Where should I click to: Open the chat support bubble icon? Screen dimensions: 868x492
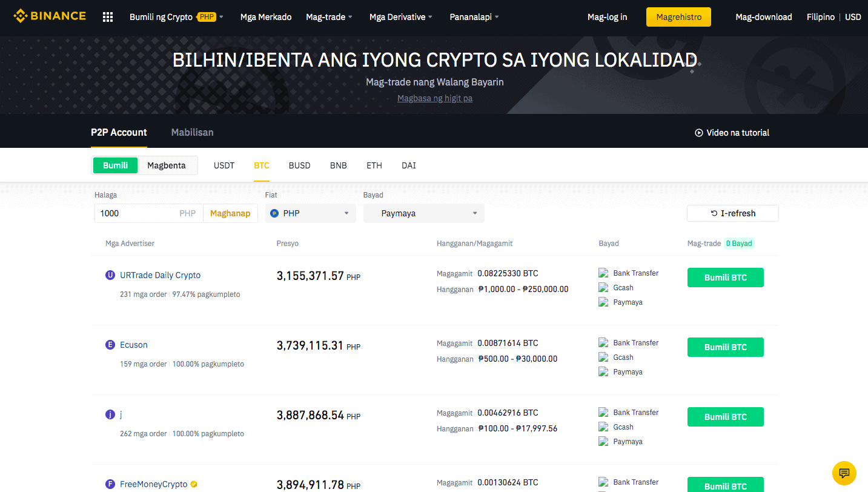click(844, 473)
